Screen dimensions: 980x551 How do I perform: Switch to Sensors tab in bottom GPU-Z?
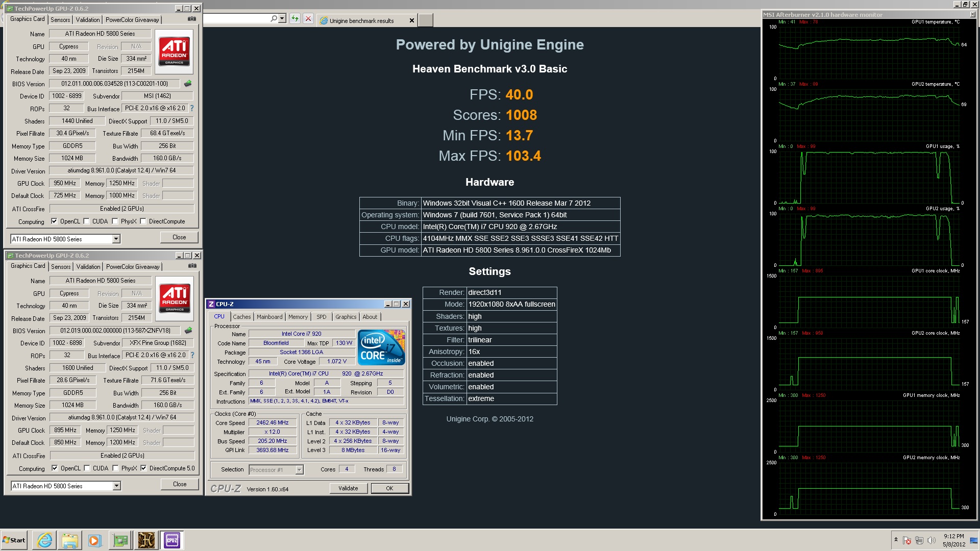pyautogui.click(x=61, y=267)
